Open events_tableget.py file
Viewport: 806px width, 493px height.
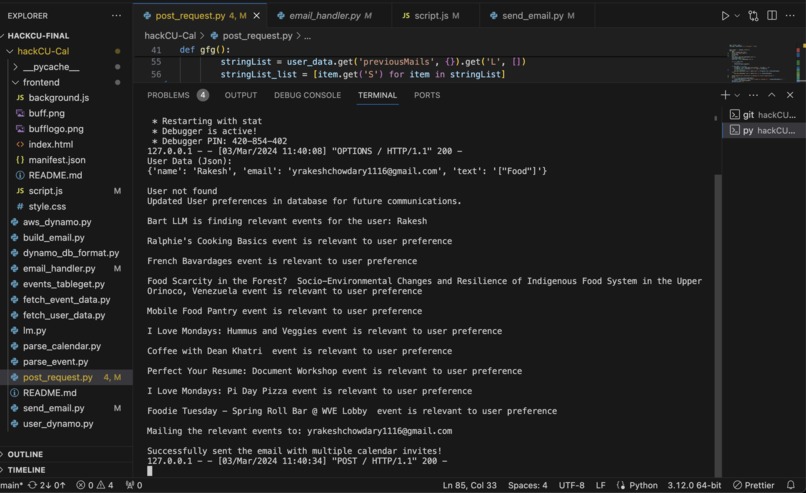click(x=63, y=284)
